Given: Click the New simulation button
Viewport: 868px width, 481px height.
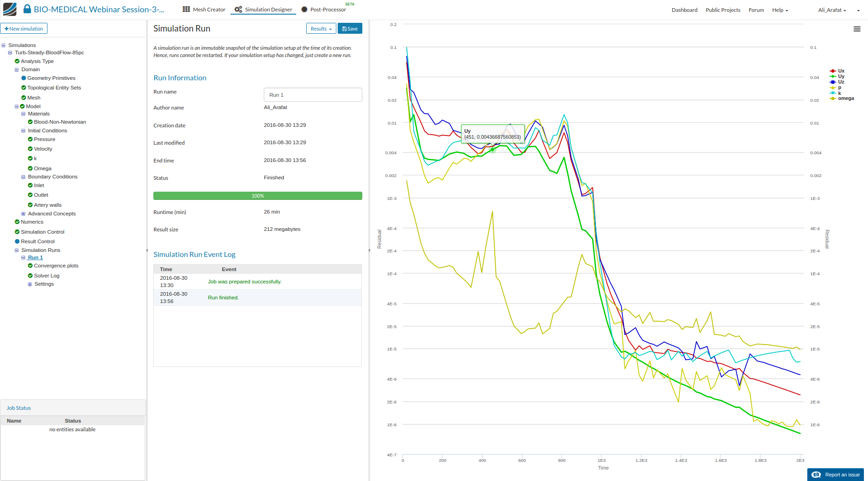Looking at the screenshot, I should [x=24, y=29].
